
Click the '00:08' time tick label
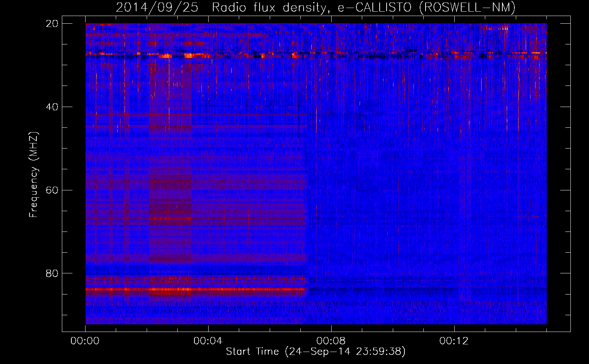(331, 341)
